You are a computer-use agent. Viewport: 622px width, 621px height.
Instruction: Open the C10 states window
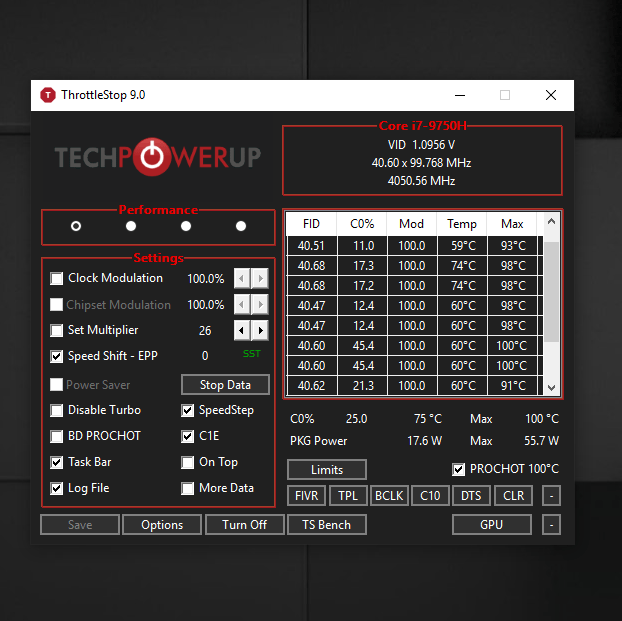pyautogui.click(x=430, y=496)
